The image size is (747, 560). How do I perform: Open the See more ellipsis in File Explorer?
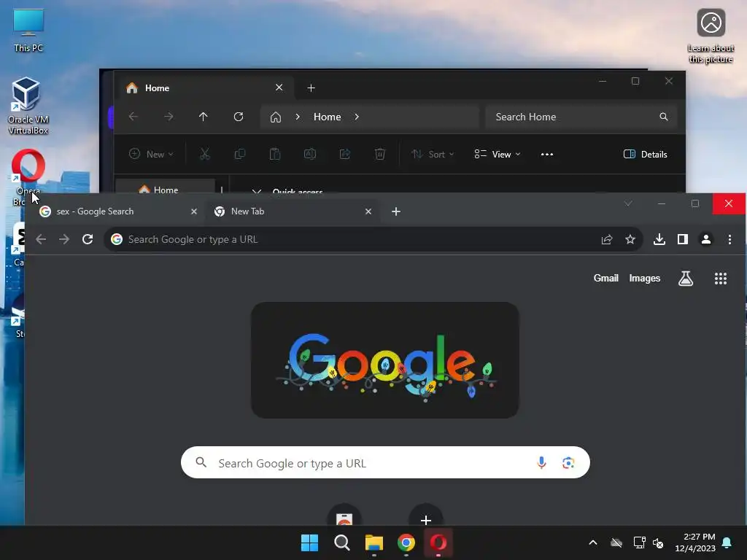point(547,155)
